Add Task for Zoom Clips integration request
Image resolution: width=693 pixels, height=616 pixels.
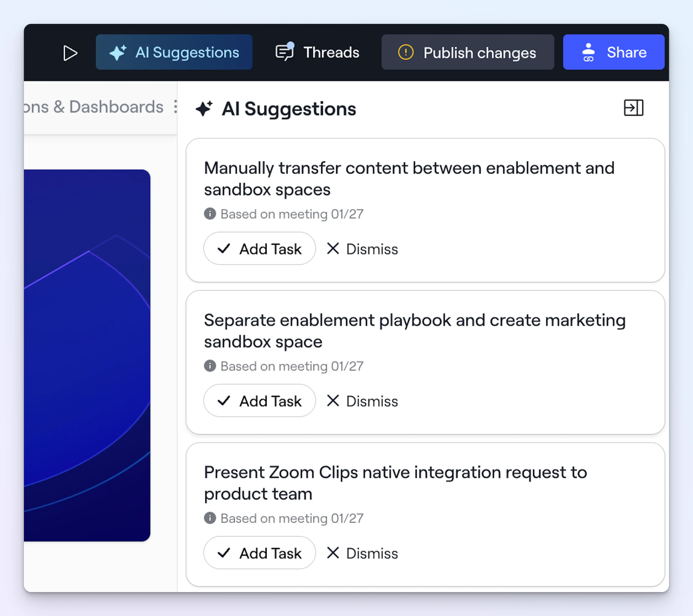259,553
